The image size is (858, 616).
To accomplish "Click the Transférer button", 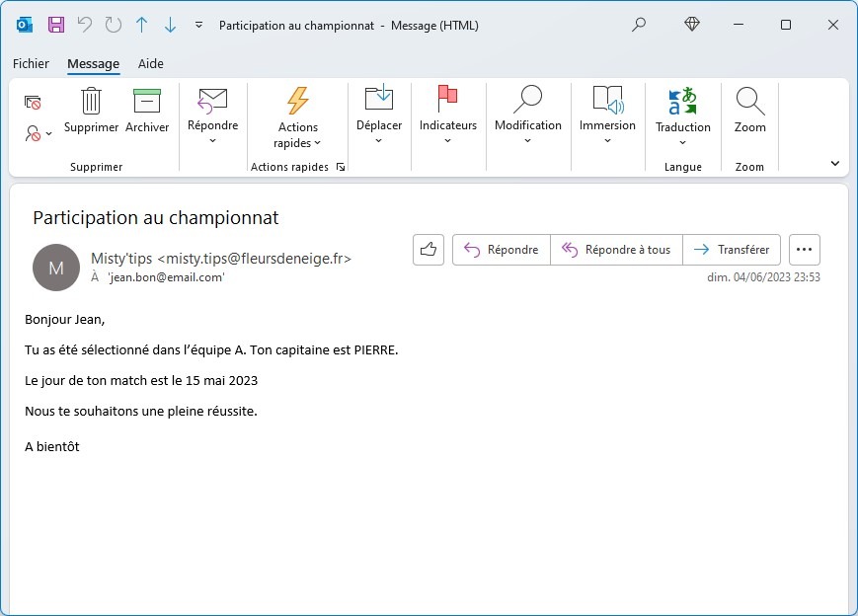I will (732, 250).
